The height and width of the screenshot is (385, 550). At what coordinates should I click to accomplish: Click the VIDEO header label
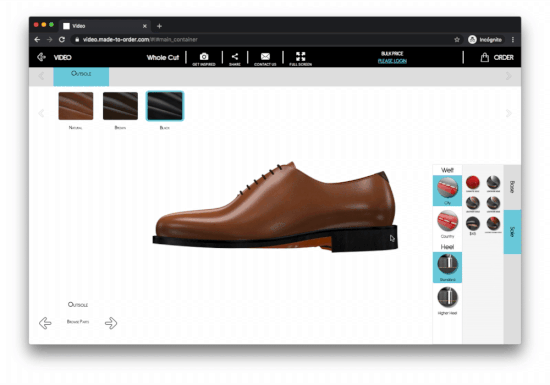point(62,58)
